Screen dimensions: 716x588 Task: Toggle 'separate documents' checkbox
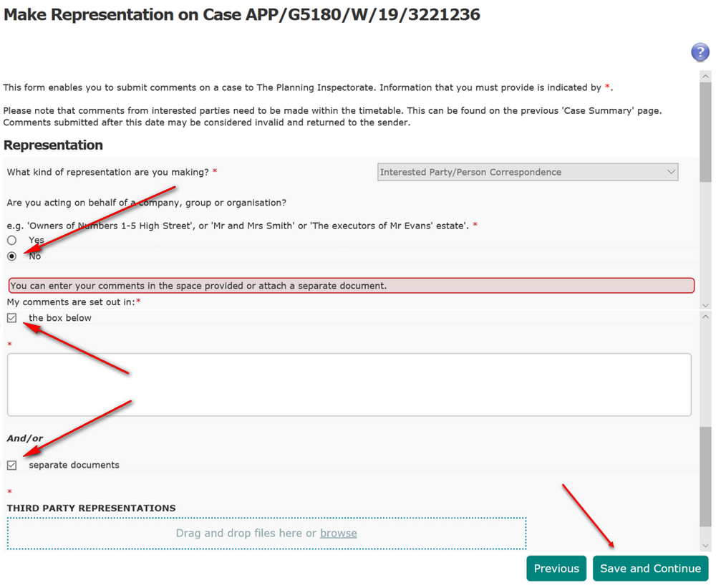(x=12, y=465)
